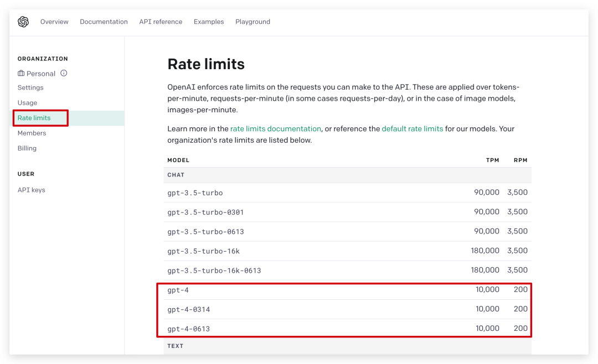
Task: Open organization Settings
Action: [x=30, y=87]
